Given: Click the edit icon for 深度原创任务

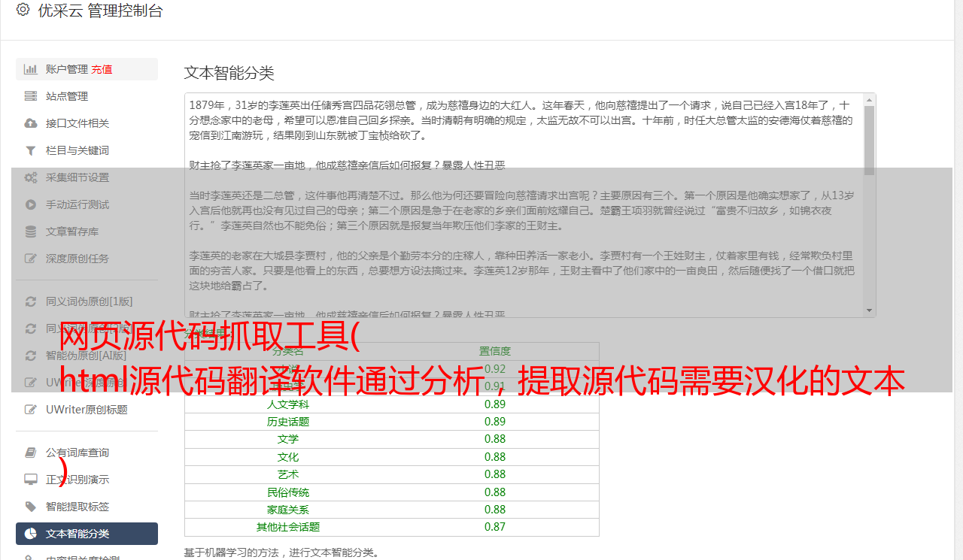Looking at the screenshot, I should point(31,259).
